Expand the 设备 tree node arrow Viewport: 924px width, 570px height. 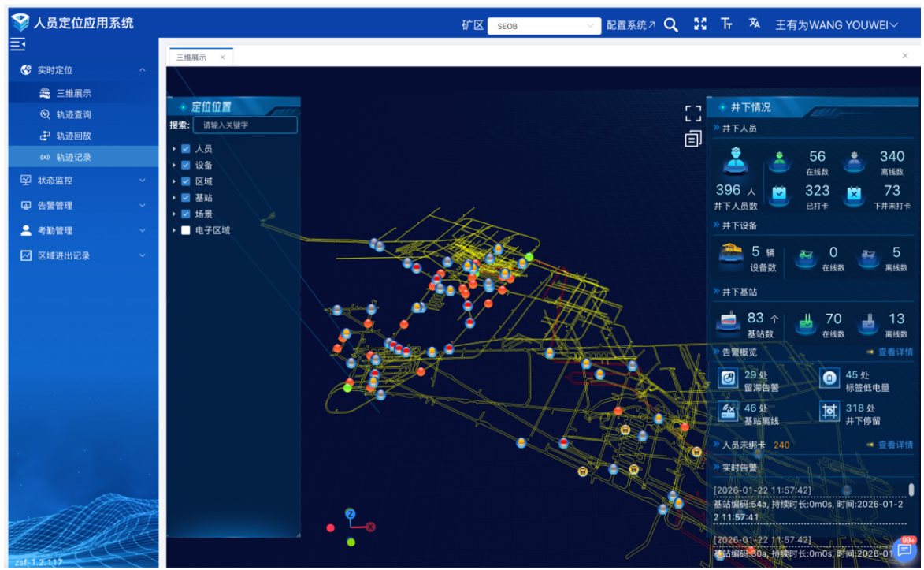(x=174, y=166)
